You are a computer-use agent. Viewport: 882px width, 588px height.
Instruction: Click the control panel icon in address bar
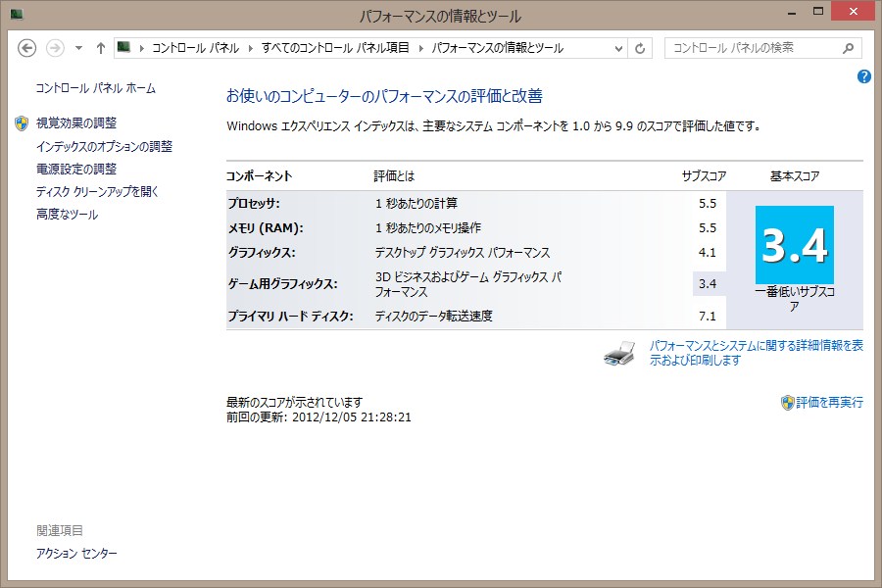(x=123, y=47)
